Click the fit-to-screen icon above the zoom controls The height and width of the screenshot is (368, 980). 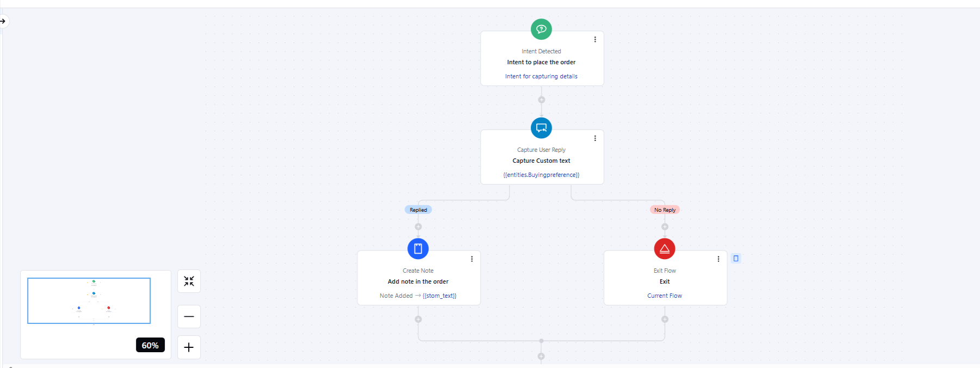point(189,281)
